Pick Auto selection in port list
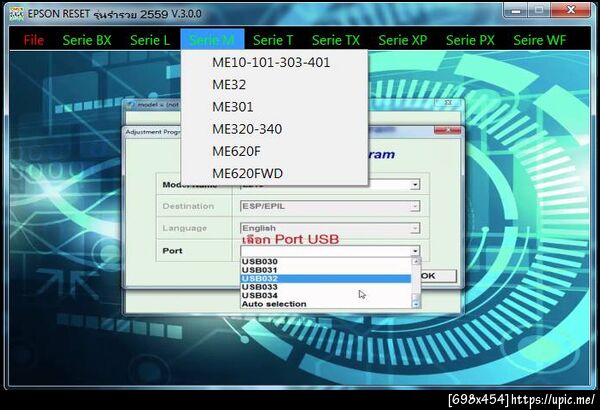Viewport: 600px width, 410px height. 326,304
